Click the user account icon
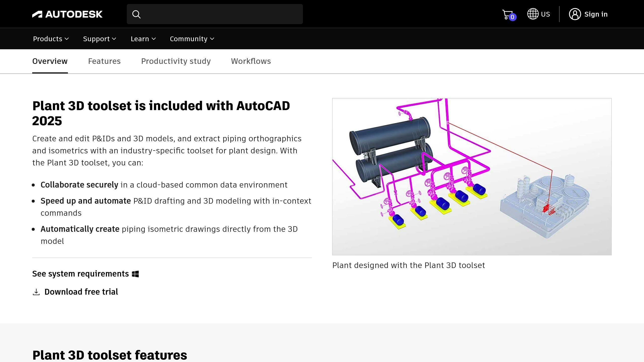The width and height of the screenshot is (644, 362). pyautogui.click(x=575, y=14)
